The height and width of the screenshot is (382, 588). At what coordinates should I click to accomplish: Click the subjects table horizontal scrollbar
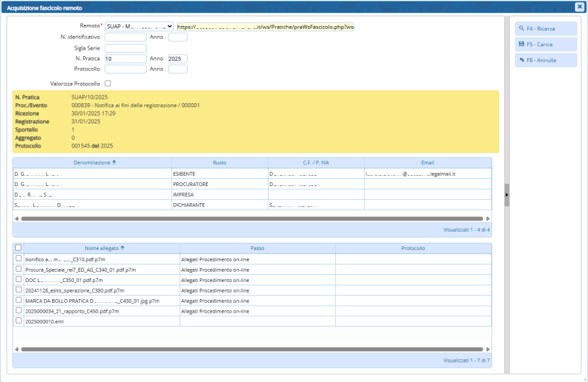point(252,219)
